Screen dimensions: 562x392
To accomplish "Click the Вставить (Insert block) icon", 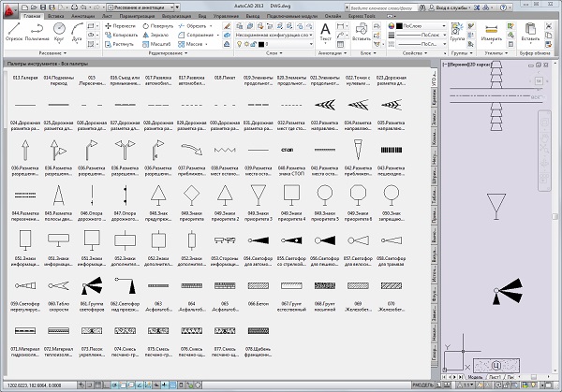I will click(x=362, y=31).
